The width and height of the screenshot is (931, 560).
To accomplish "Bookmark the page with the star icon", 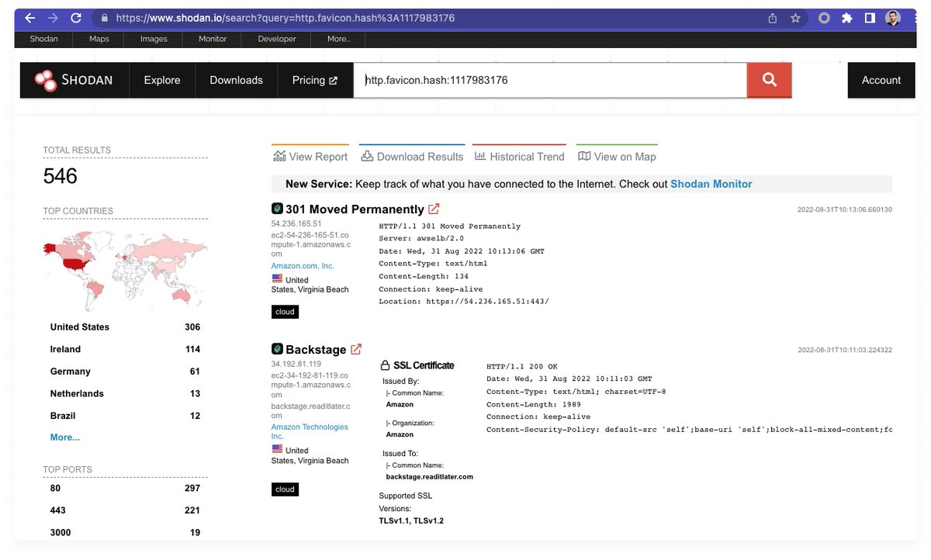I will coord(795,17).
